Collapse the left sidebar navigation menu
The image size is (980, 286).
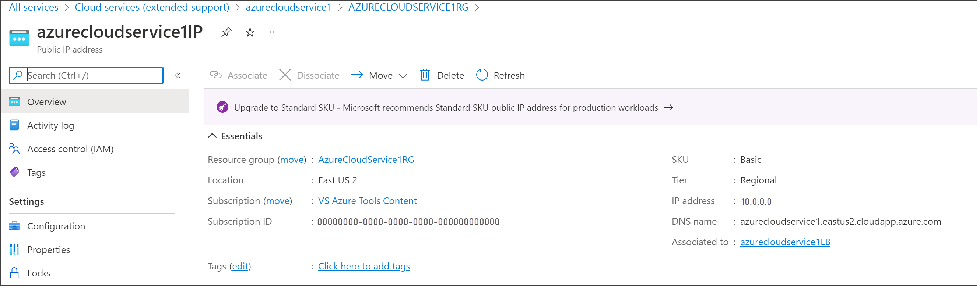178,75
